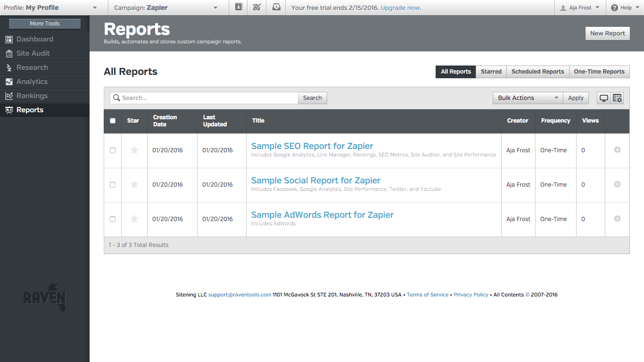Click the Search button
The height and width of the screenshot is (362, 644).
point(313,98)
